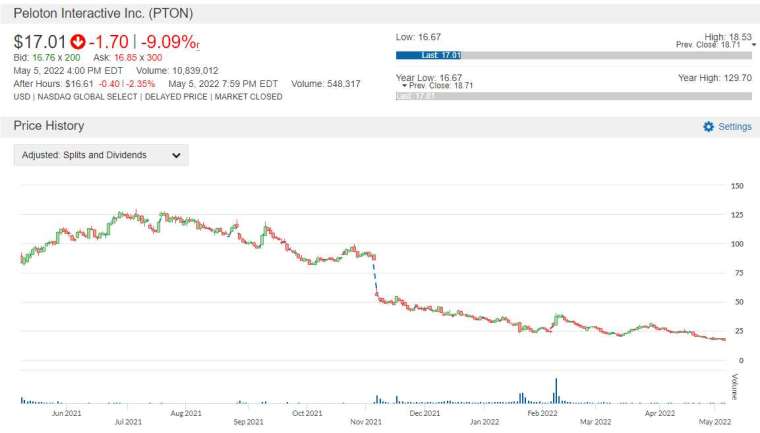Image resolution: width=760 pixels, height=433 pixels.
Task: Click the Feb 2022 axis label
Action: coord(542,413)
